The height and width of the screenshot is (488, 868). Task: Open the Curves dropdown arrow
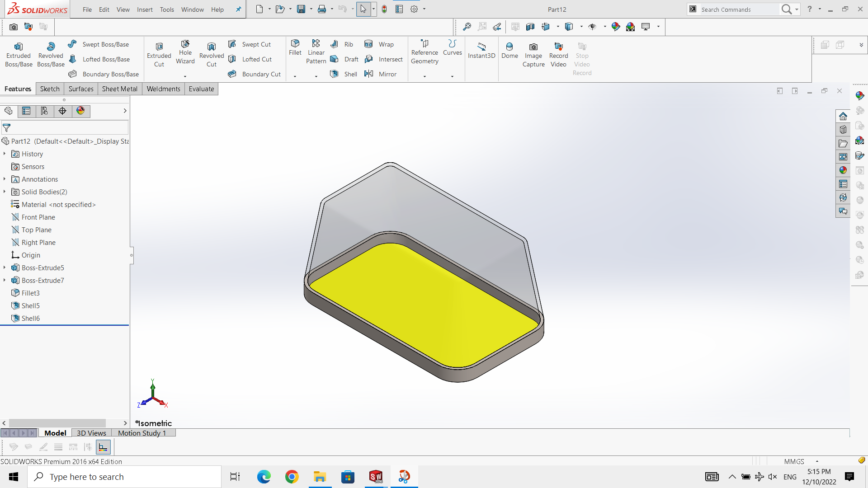[452, 76]
